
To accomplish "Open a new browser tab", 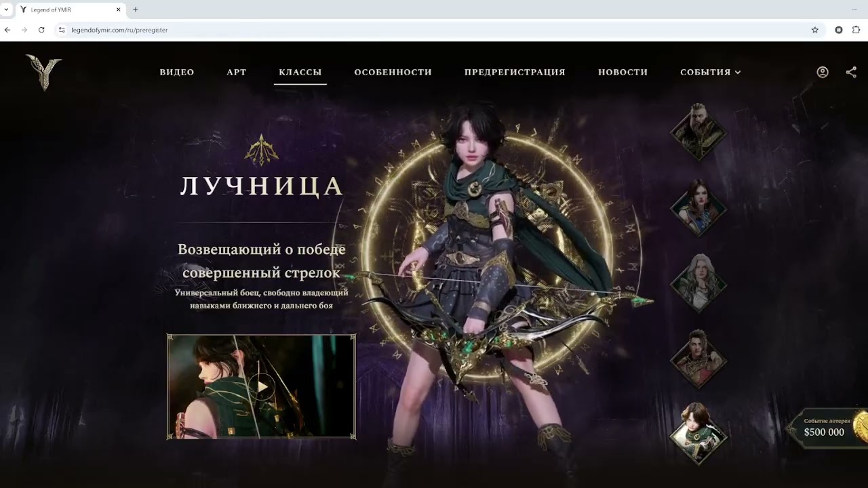I will coord(136,9).
